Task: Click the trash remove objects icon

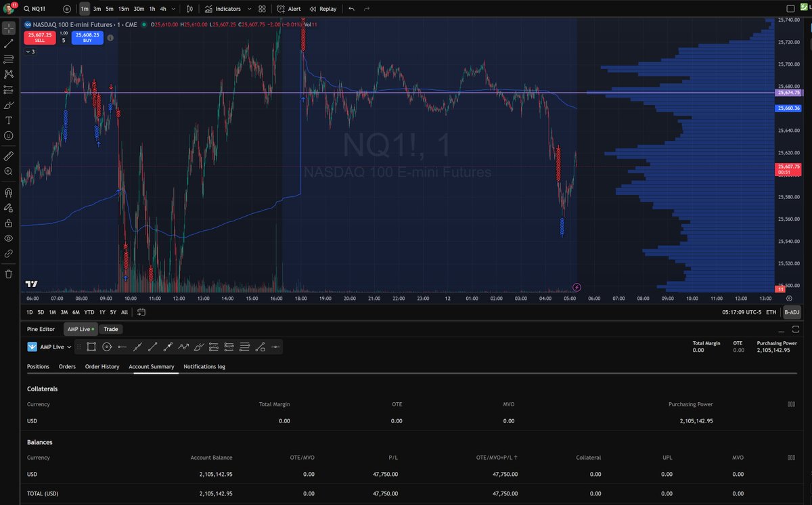Action: (x=9, y=274)
